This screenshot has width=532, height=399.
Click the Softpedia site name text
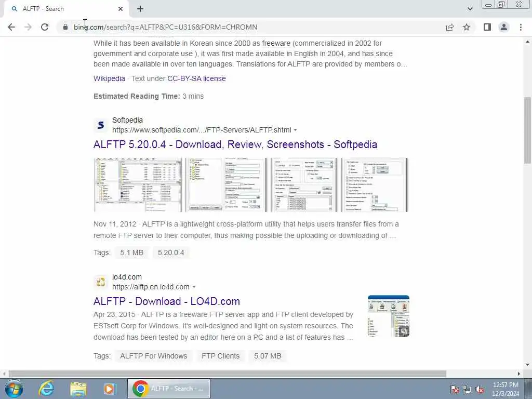click(x=128, y=120)
